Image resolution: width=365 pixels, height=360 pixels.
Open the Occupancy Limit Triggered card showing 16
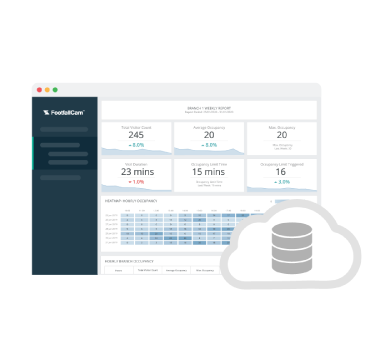click(x=282, y=175)
